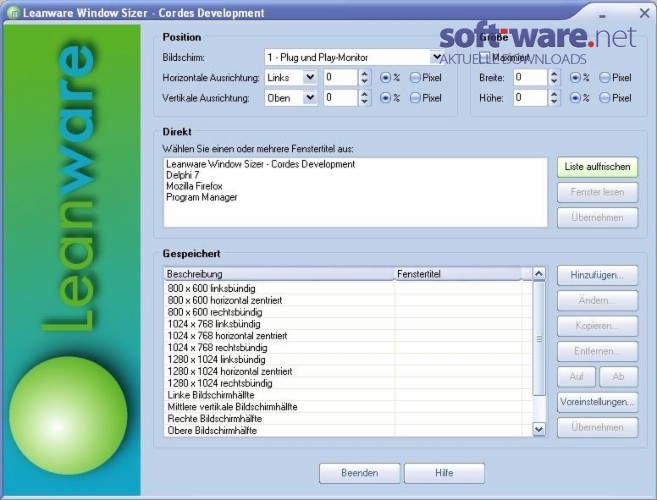The width and height of the screenshot is (657, 500).
Task: Click the Breite value field
Action: [x=530, y=77]
